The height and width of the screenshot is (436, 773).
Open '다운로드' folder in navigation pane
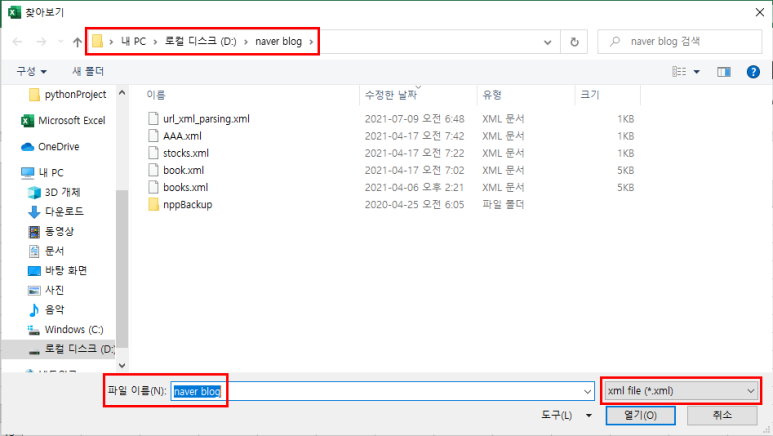(56, 212)
